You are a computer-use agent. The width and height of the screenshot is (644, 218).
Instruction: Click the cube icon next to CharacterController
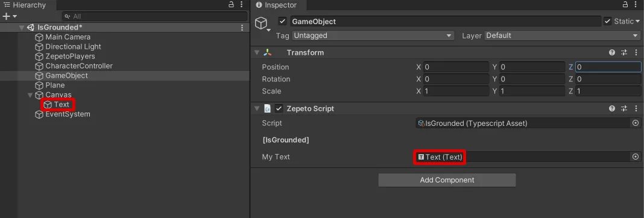[39, 66]
